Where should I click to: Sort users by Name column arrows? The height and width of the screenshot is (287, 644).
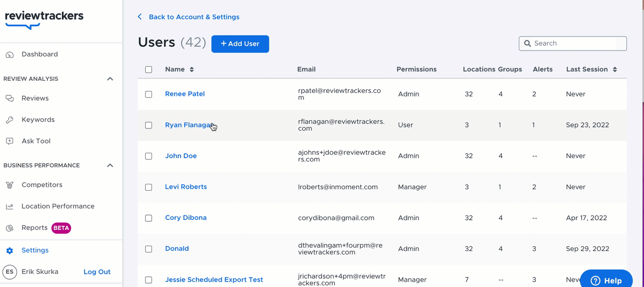tap(192, 70)
